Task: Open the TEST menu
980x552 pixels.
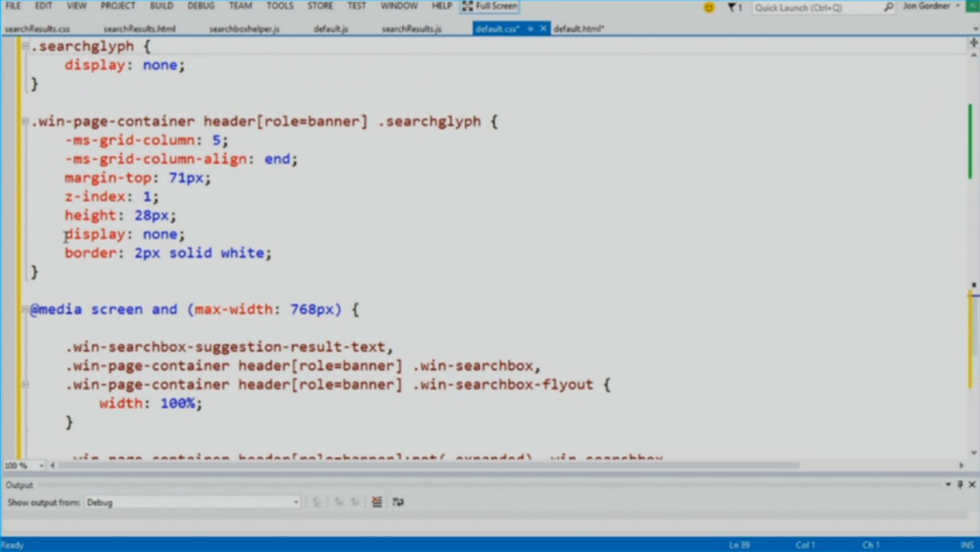Action: 356,7
